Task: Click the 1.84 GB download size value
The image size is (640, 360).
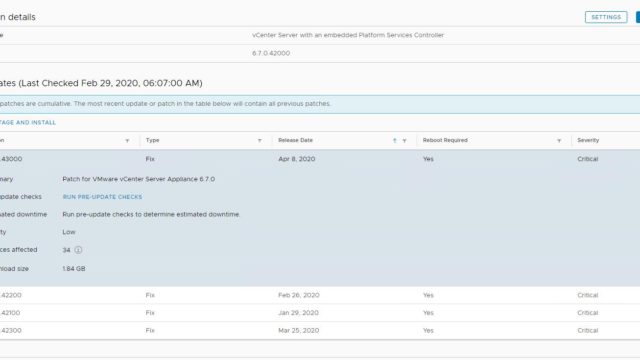Action: (x=74, y=269)
